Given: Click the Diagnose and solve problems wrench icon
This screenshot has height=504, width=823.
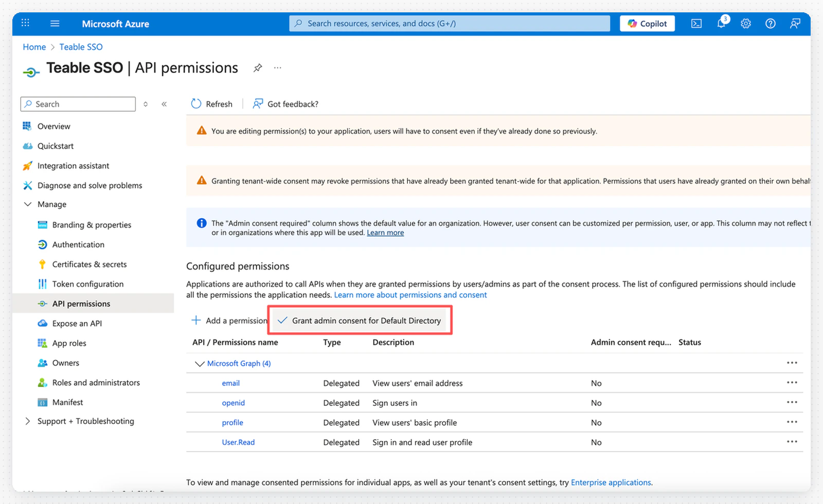Looking at the screenshot, I should 27,185.
